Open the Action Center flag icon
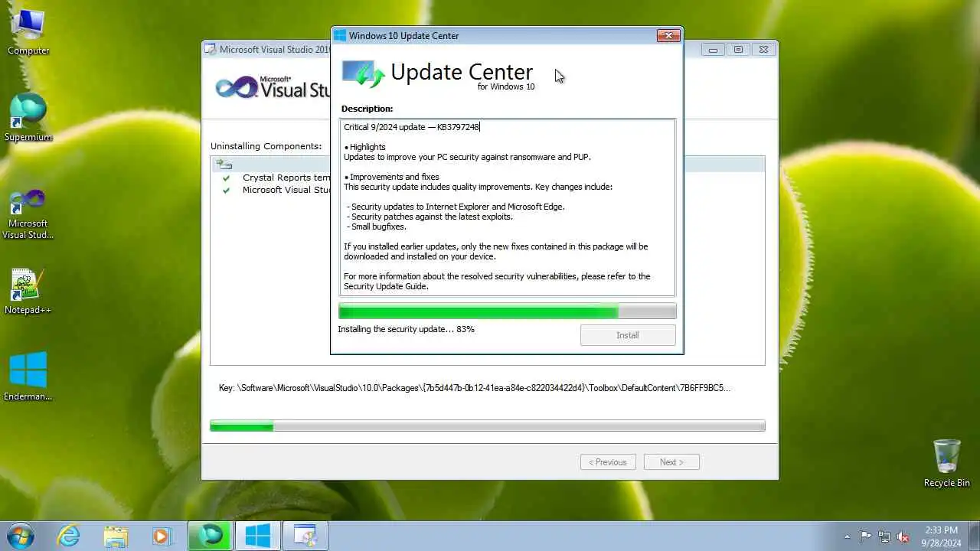Image resolution: width=980 pixels, height=551 pixels. tap(865, 536)
